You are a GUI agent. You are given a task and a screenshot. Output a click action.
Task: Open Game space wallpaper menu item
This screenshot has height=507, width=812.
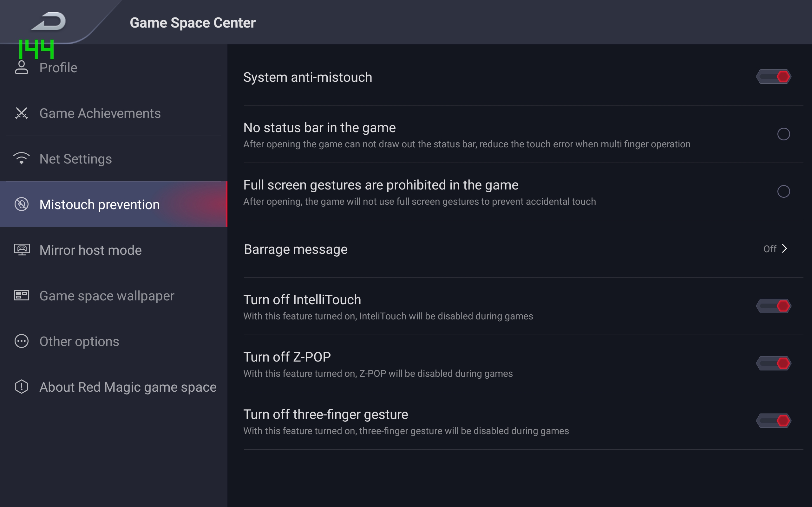click(x=107, y=296)
